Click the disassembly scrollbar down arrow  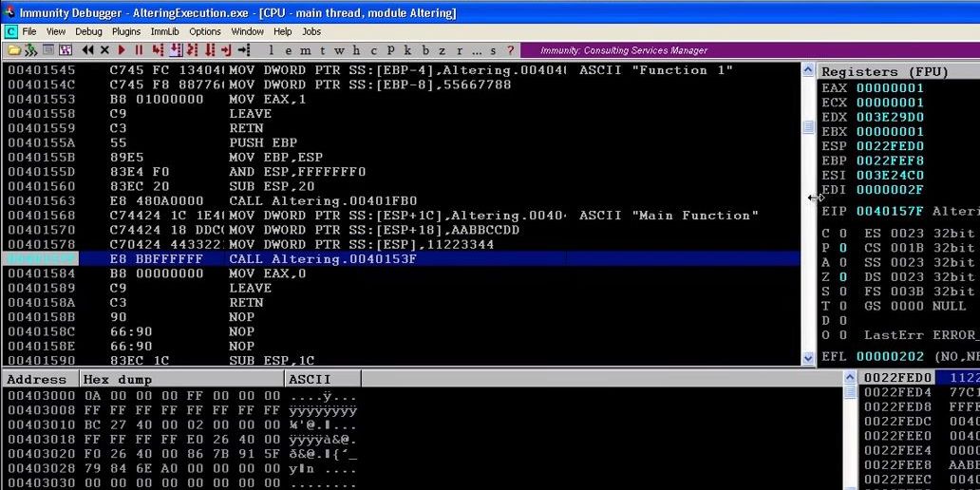(808, 358)
